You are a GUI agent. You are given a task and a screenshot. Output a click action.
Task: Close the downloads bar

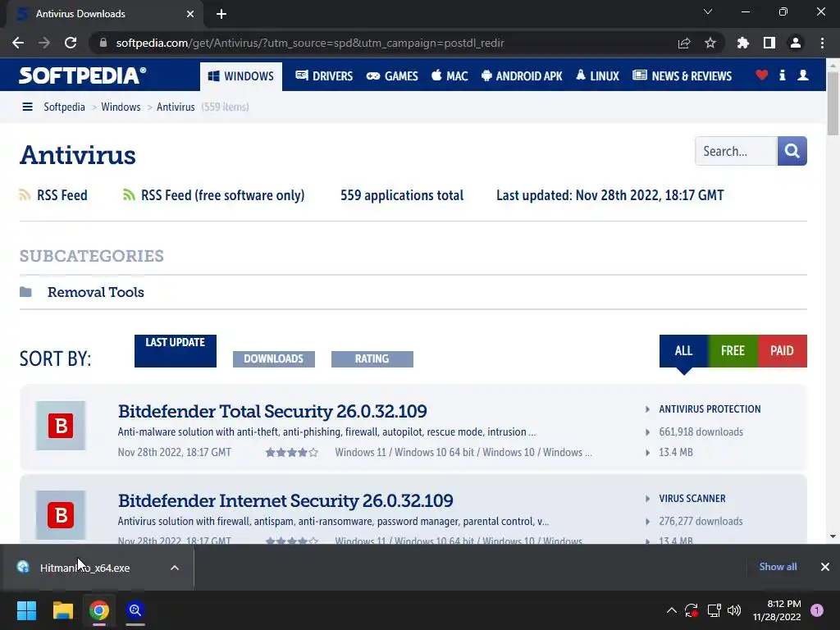point(825,567)
